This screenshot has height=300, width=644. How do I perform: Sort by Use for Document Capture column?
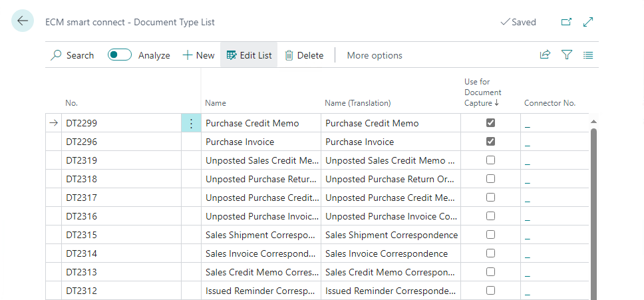(482, 92)
